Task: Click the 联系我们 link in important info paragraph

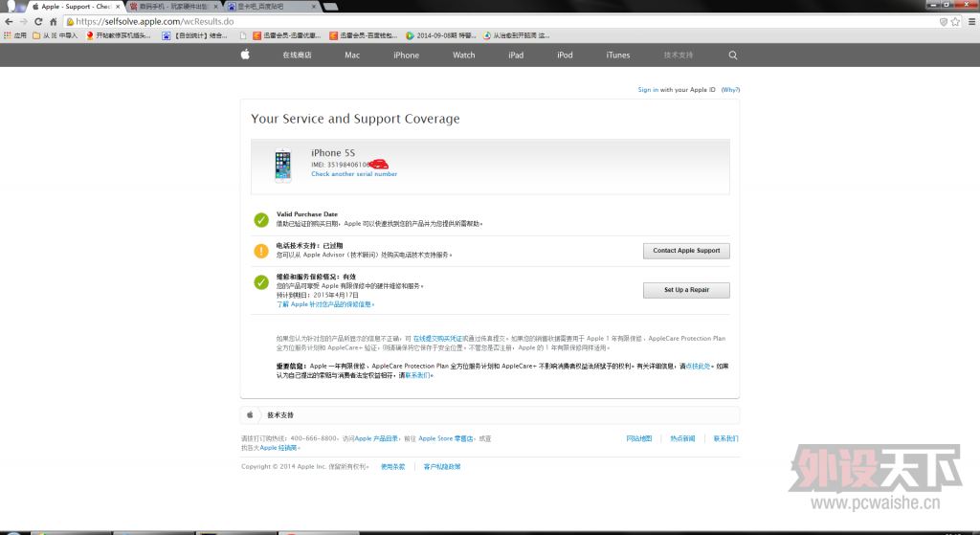Action: 417,375
